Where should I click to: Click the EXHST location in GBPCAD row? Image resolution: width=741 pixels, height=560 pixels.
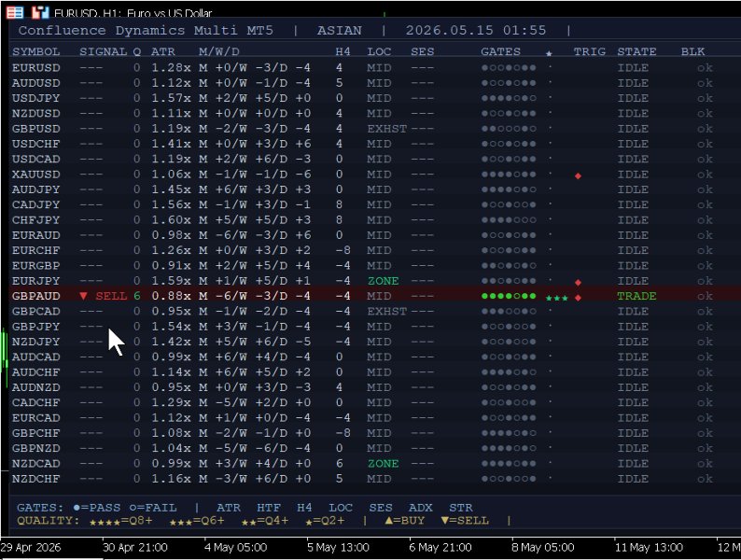[x=387, y=312]
